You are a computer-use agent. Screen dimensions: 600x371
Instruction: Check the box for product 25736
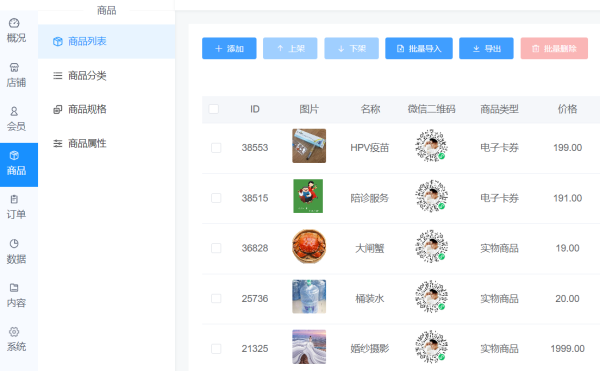(216, 298)
